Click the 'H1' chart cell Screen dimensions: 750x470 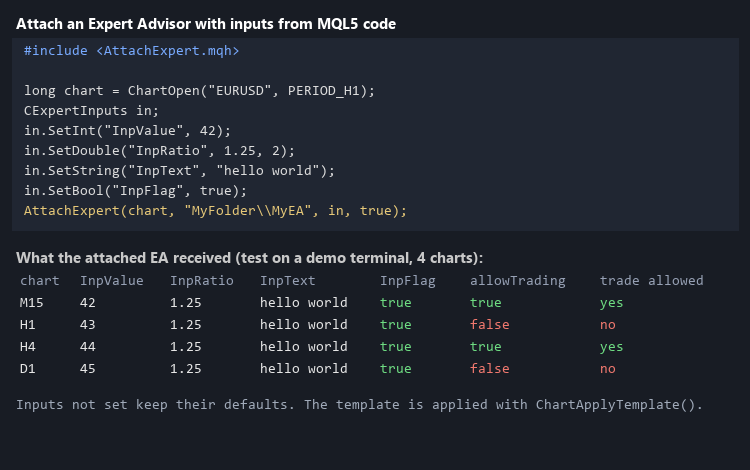(28, 325)
